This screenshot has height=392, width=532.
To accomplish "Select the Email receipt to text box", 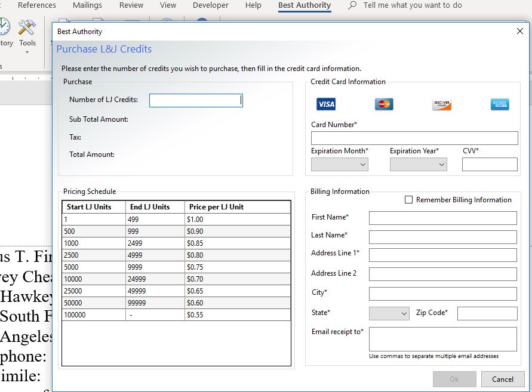I will 442,339.
